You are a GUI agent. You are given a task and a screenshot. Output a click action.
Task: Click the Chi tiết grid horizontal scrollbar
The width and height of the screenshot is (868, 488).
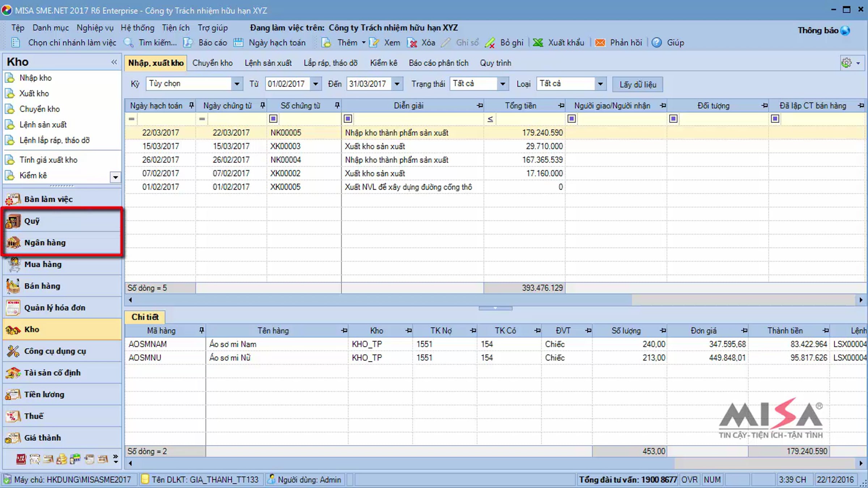(495, 463)
